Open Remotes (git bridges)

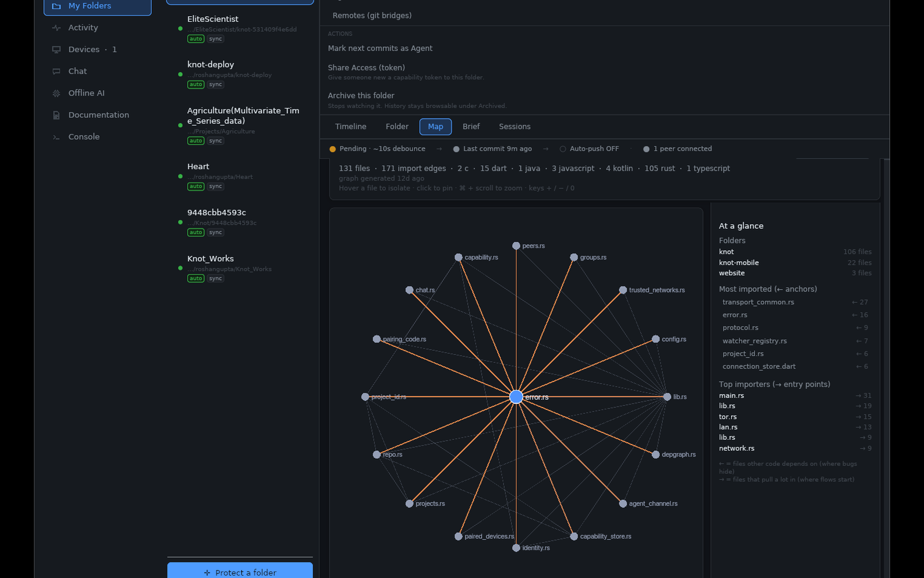(x=372, y=16)
